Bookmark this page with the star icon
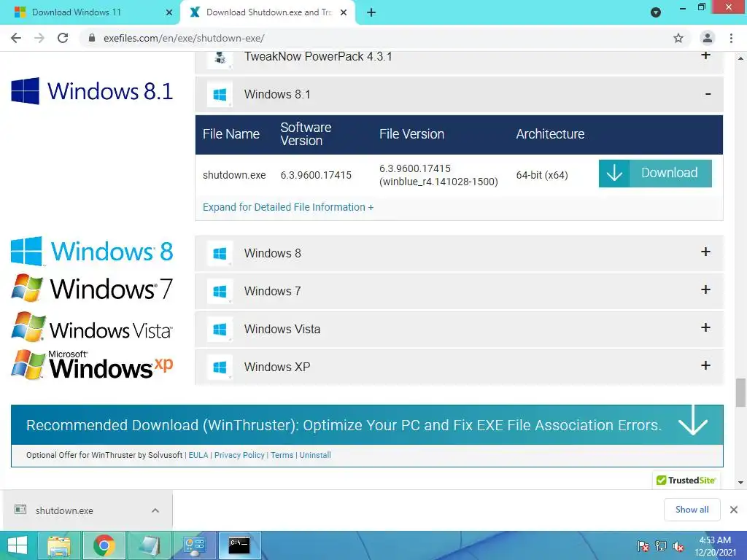Viewport: 747px width, 560px height. click(x=678, y=38)
